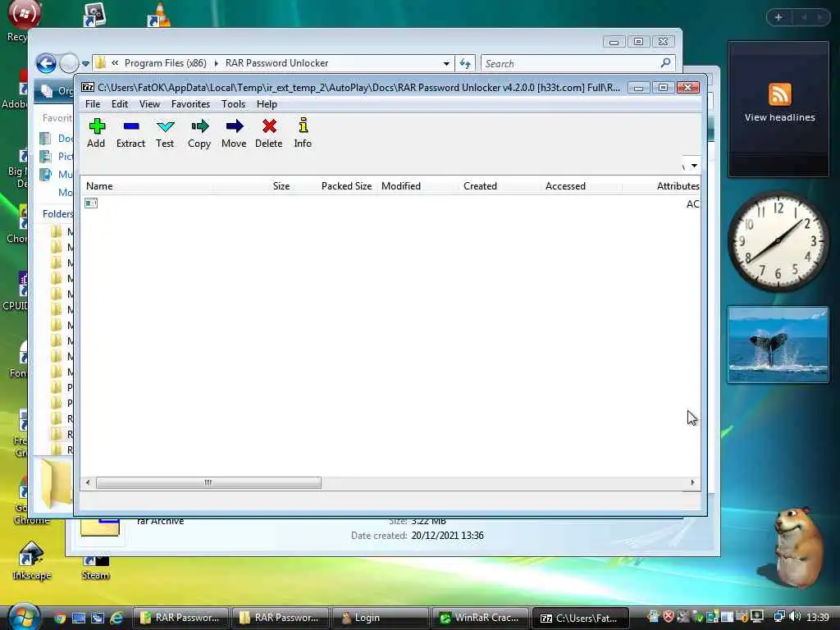The height and width of the screenshot is (630, 840).
Task: Click the volume speaker tray icon
Action: (x=795, y=617)
